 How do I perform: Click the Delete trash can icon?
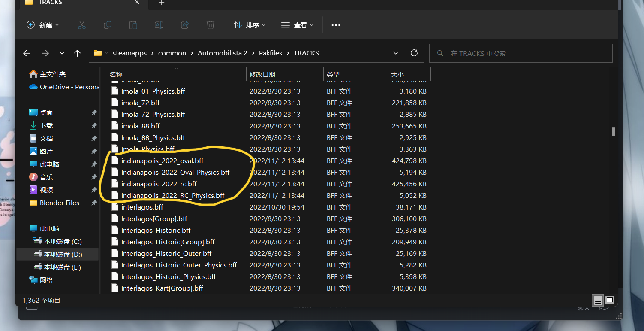[x=211, y=25]
